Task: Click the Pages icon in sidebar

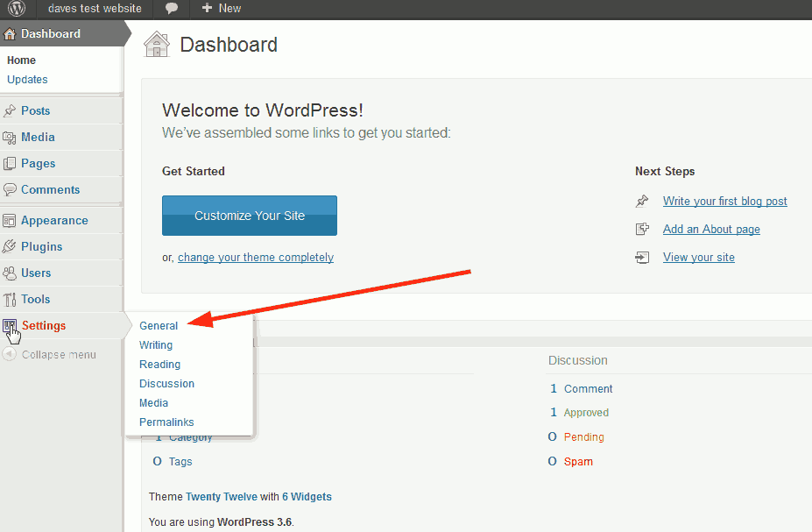Action: pos(10,164)
